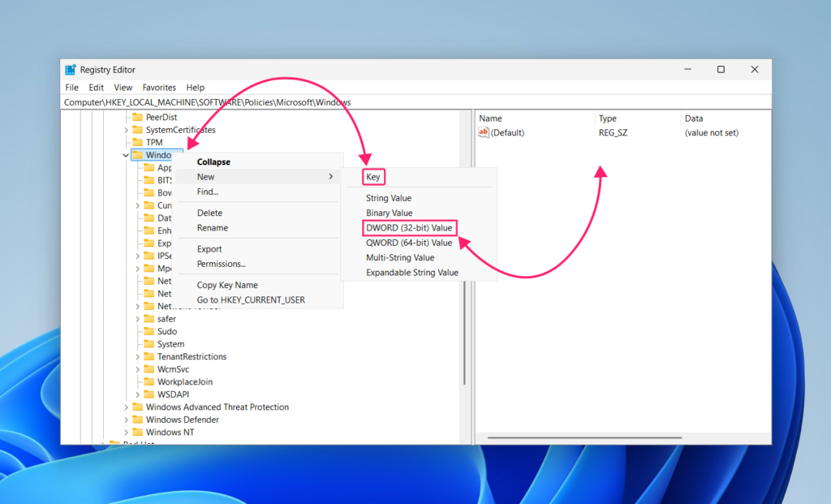Screen dimensions: 831x504
Task: Expand the SystemCertificates key
Action: [126, 130]
